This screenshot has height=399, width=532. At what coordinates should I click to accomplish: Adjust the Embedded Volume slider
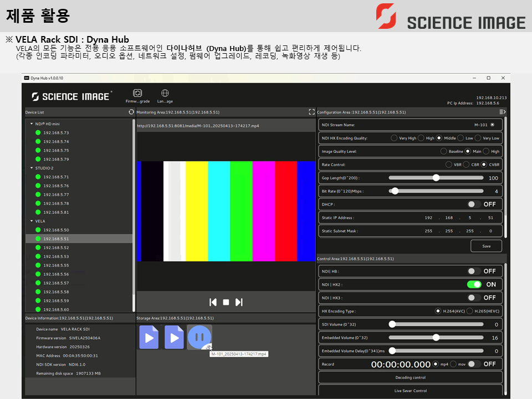[436, 337]
